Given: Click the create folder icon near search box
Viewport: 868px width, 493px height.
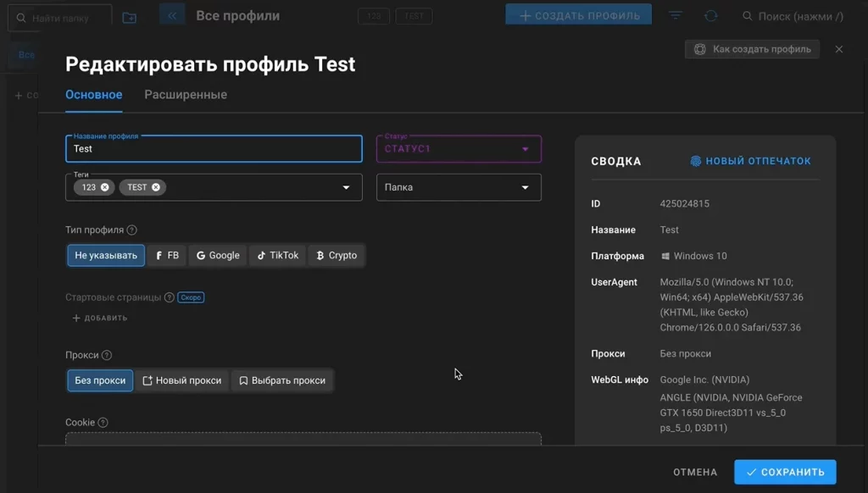Looking at the screenshot, I should 129,16.
